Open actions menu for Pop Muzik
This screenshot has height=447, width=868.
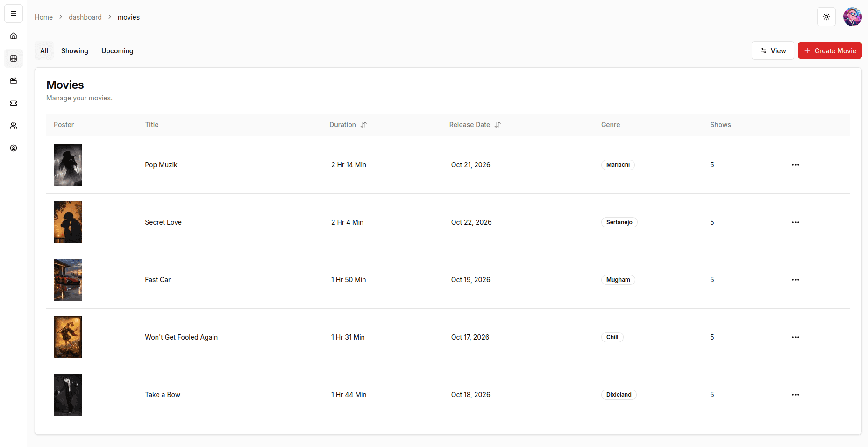pos(796,165)
